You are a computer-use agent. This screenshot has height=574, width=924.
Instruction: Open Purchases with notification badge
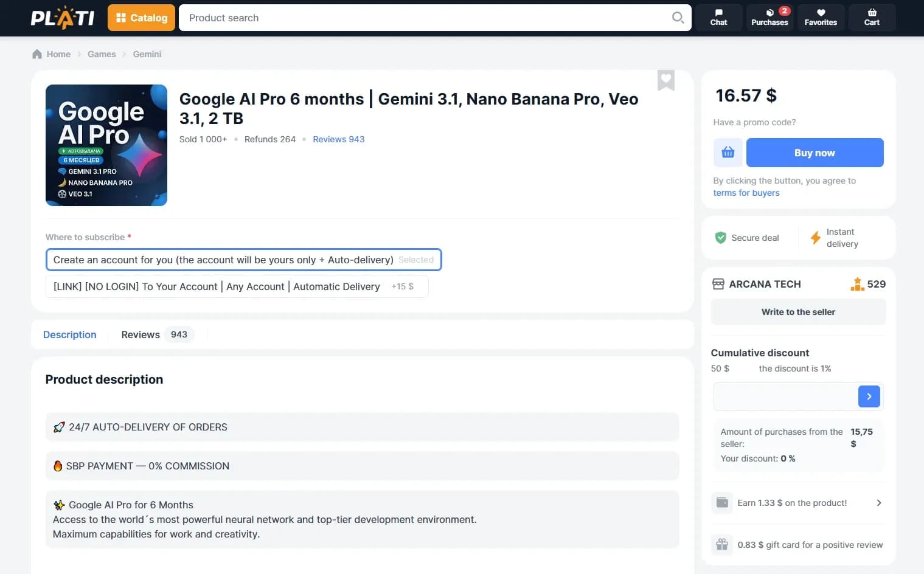(x=769, y=18)
